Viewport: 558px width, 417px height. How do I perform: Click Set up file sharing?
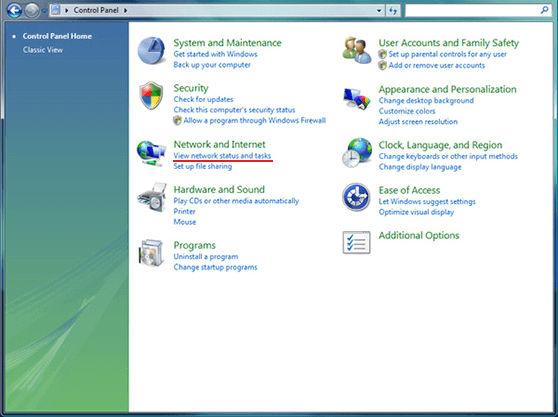tap(203, 167)
